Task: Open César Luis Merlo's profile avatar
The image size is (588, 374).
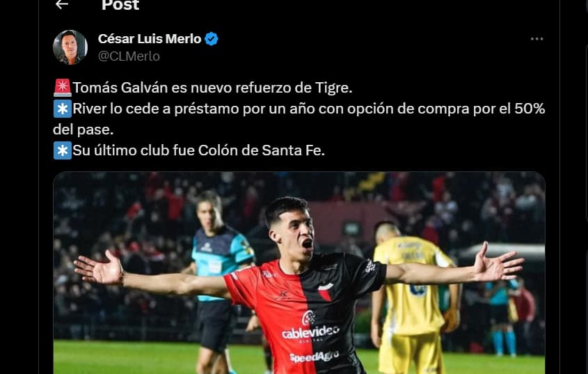Action: [x=70, y=47]
